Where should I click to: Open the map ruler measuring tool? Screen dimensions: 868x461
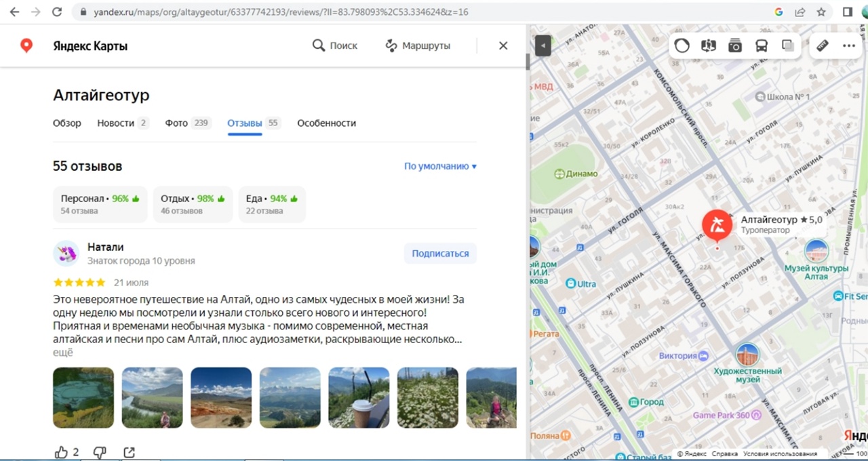click(822, 46)
